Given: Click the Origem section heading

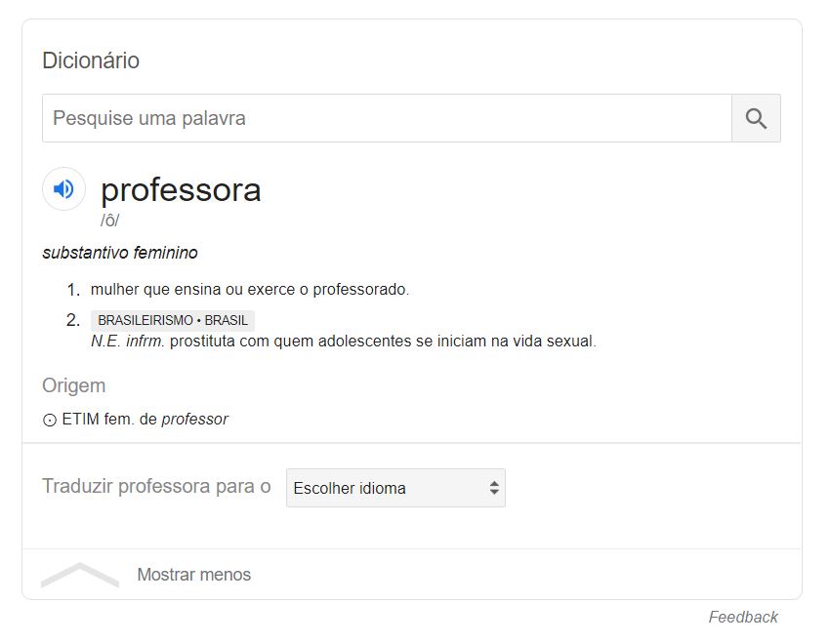Looking at the screenshot, I should (x=73, y=385).
